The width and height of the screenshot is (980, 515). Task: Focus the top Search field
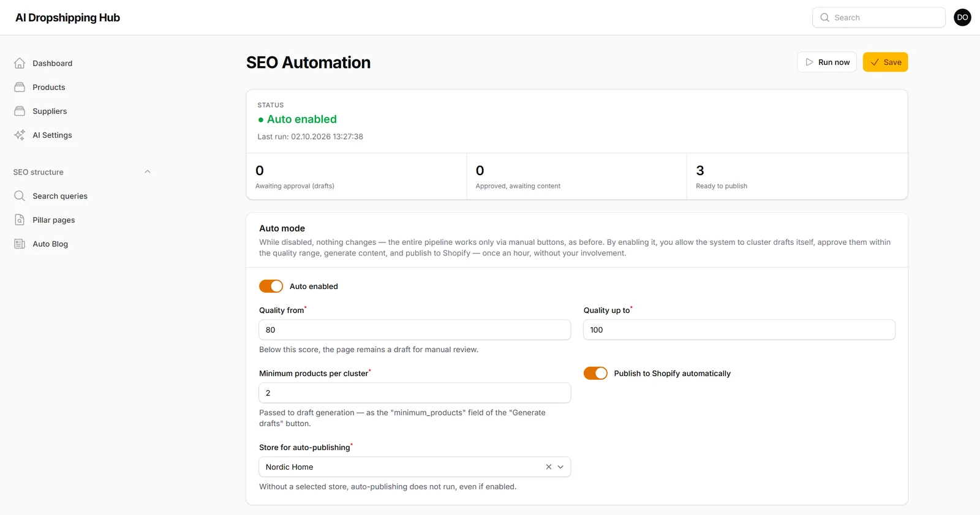pos(879,18)
